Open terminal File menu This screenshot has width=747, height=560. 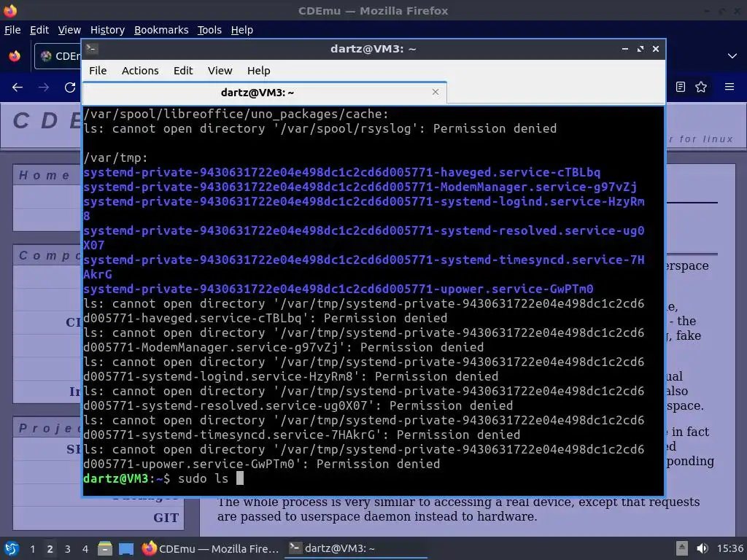98,71
